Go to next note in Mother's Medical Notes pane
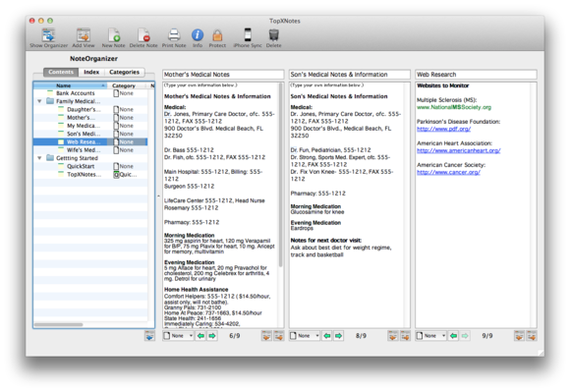The width and height of the screenshot is (570, 392). point(212,336)
